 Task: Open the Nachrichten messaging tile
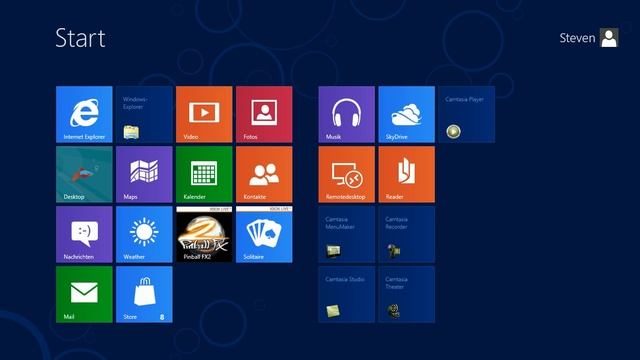pos(84,234)
